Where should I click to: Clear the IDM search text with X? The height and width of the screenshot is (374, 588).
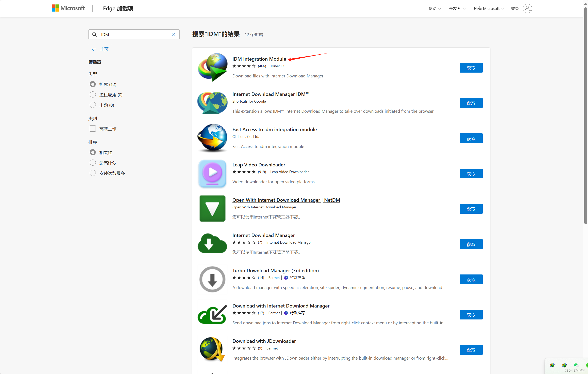(x=173, y=34)
